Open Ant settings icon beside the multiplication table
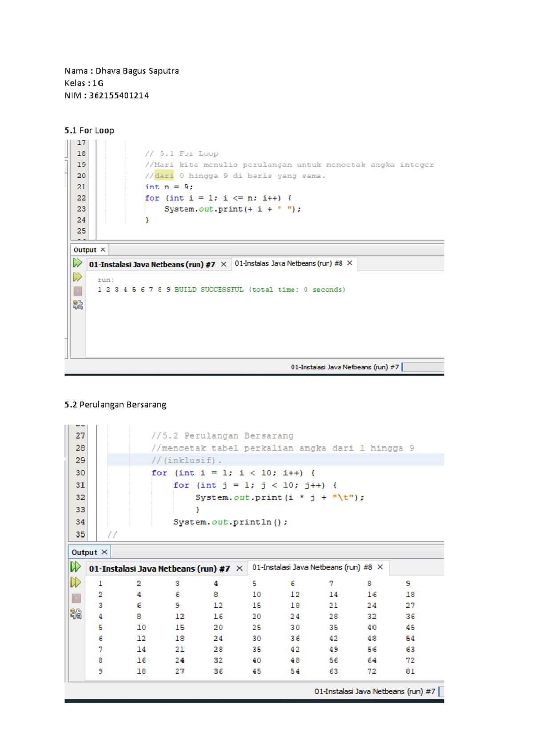This screenshot has height=756, width=534. (76, 614)
